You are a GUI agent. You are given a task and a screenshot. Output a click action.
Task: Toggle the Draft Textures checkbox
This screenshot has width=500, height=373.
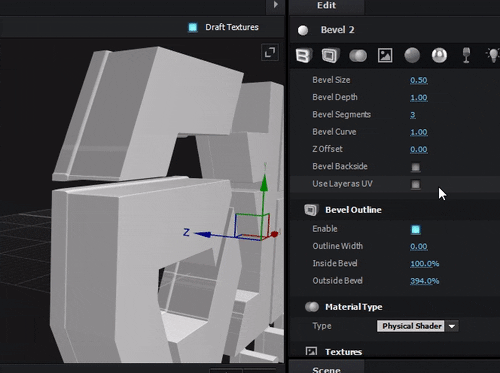[x=193, y=27]
